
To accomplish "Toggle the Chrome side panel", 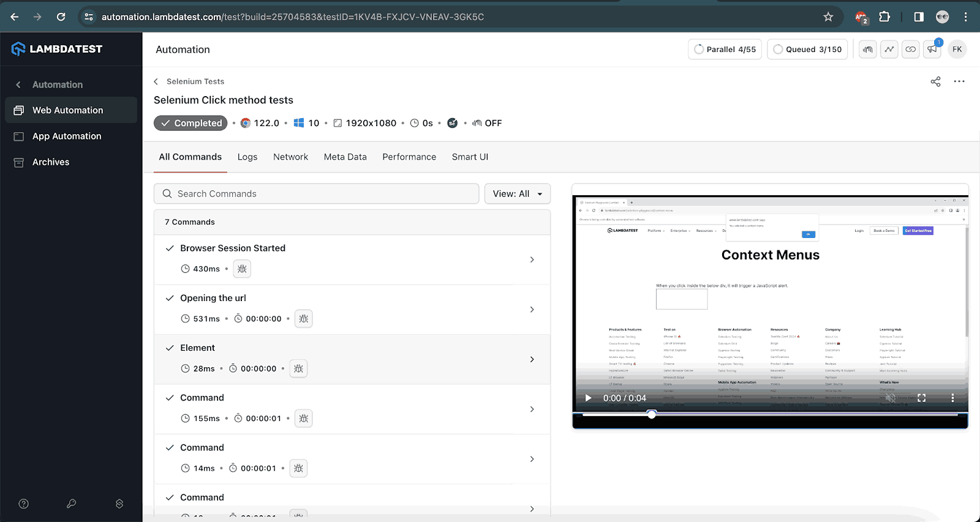I will tap(919, 17).
